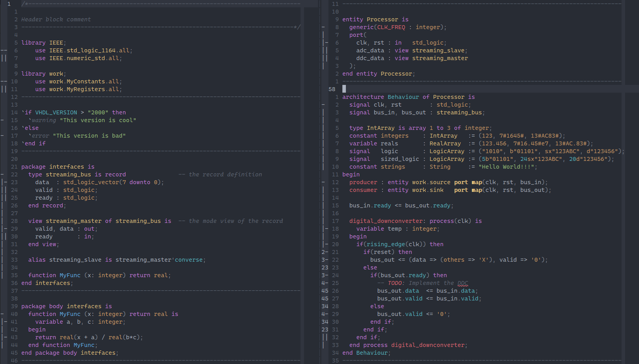Select the 'VHDL_VERSION' identifier
Image resolution: width=639 pixels, height=364 pixels.
point(56,112)
